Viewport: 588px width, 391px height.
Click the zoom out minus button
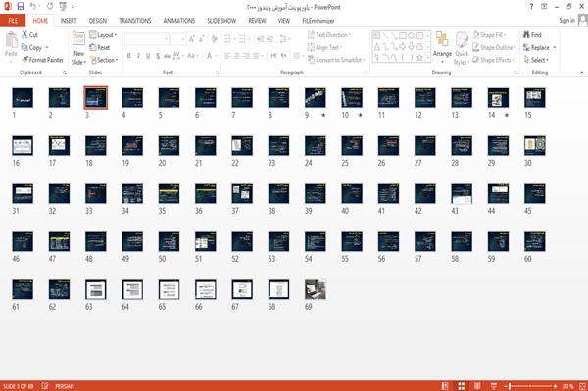pyautogui.click(x=506, y=386)
